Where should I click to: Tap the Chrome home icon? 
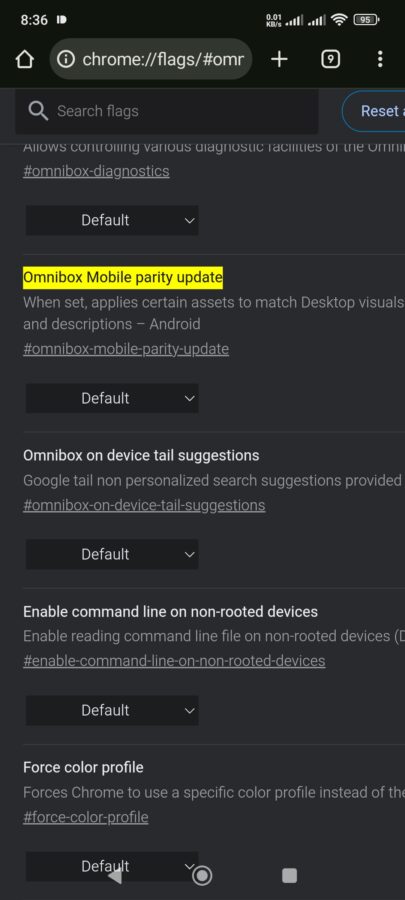click(x=24, y=59)
